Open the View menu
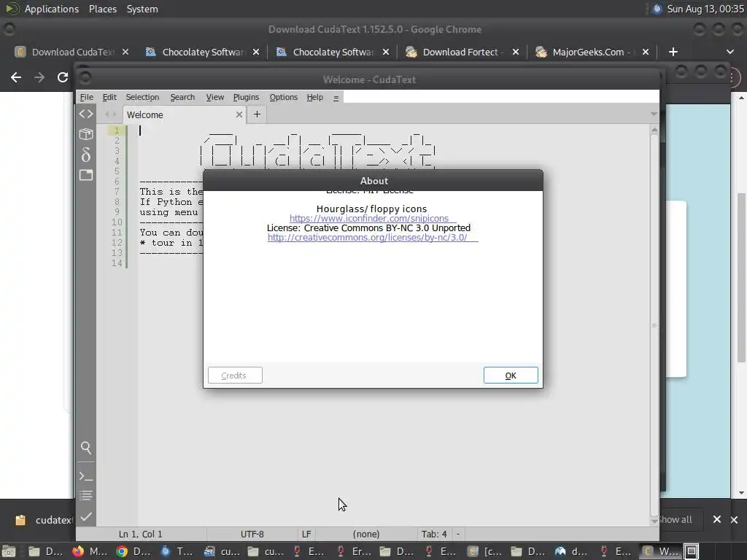 [x=215, y=97]
